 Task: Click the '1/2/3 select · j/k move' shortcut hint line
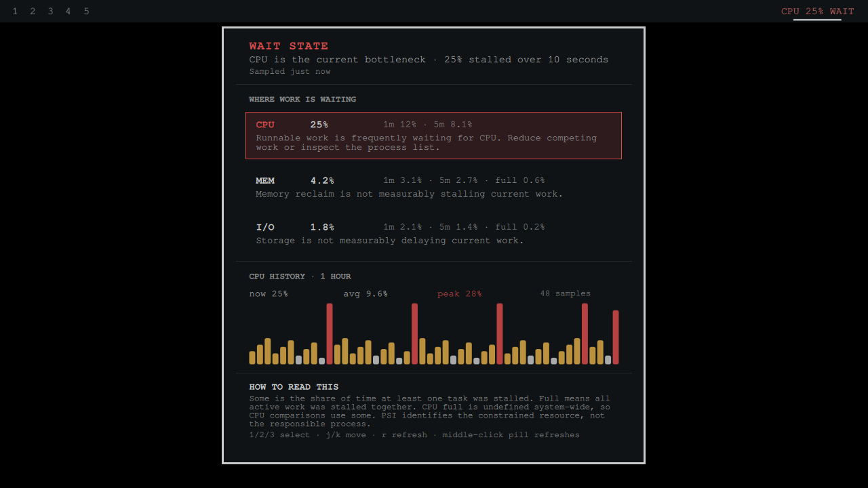[x=414, y=435]
